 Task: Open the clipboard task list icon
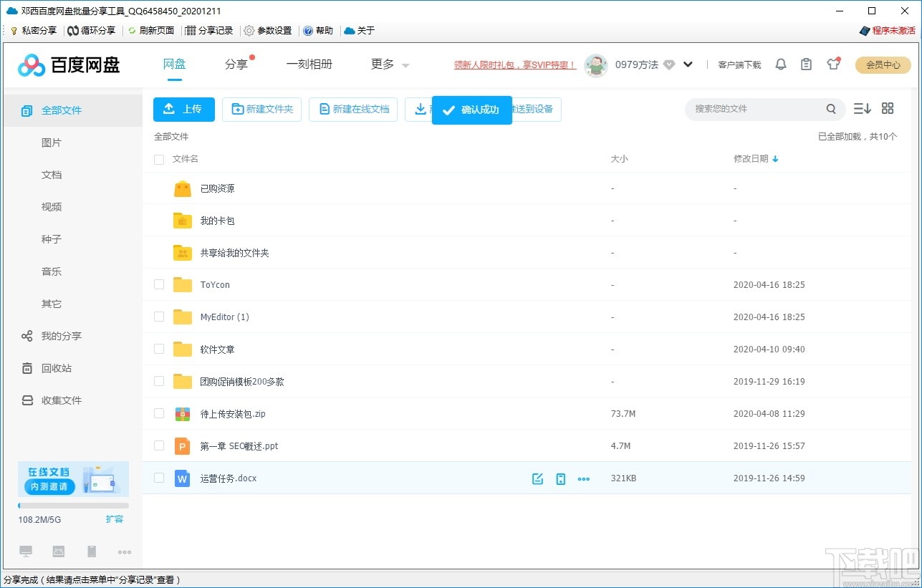click(x=807, y=64)
